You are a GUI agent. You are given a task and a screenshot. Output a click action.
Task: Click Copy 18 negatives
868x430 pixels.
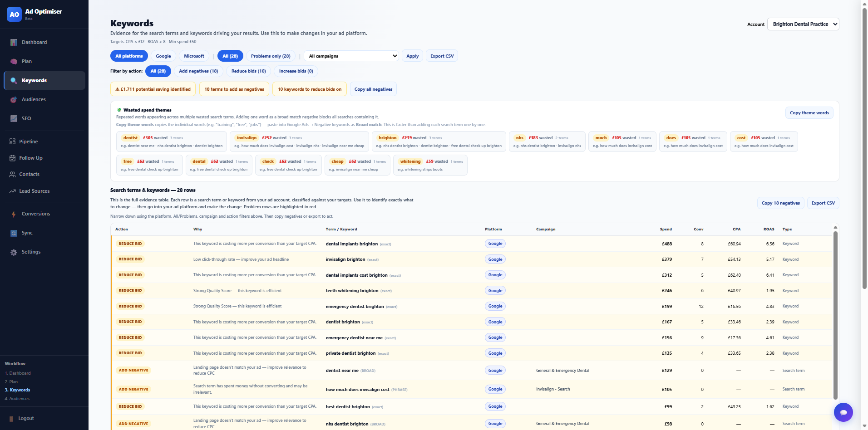click(781, 203)
